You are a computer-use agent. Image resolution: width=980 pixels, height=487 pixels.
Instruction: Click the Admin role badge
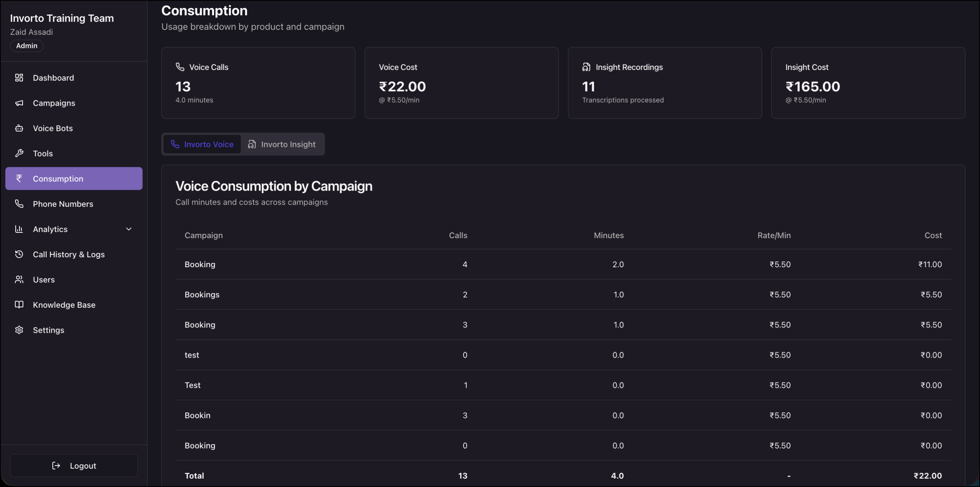(x=27, y=46)
